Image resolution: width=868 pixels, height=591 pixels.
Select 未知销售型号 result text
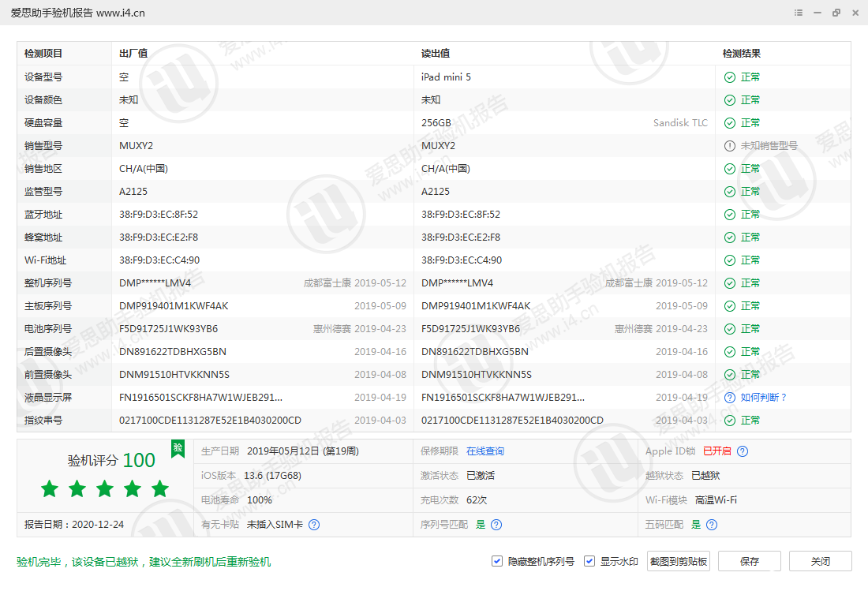click(769, 145)
